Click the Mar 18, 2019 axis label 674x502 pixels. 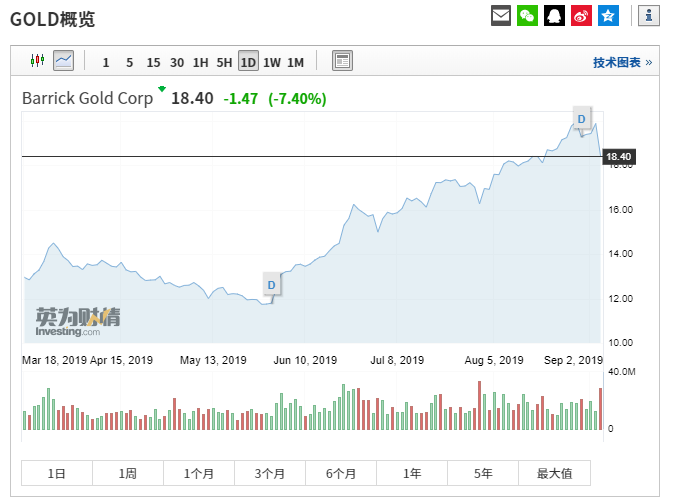54,360
